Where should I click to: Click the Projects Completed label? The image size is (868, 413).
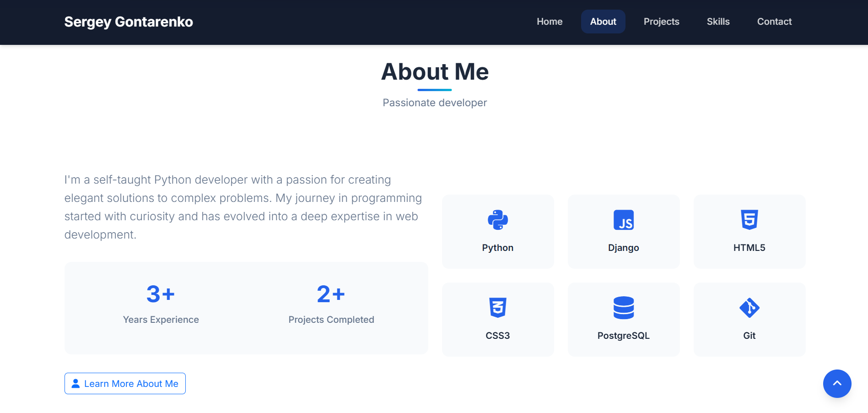(x=331, y=320)
